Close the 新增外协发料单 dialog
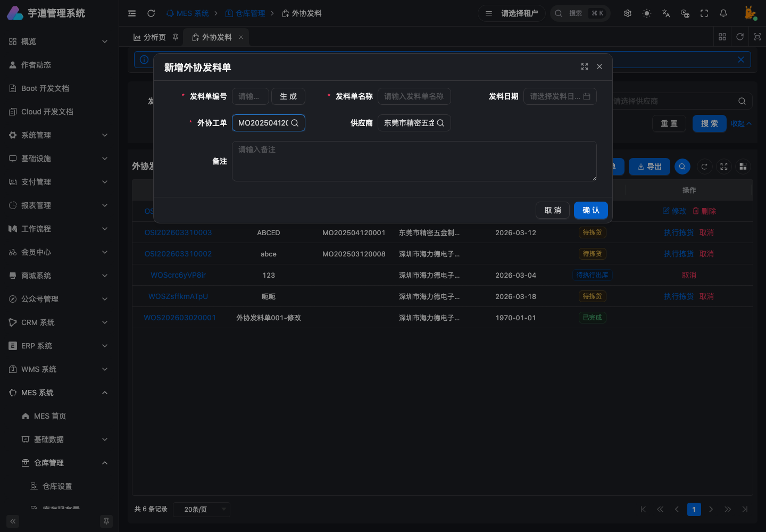 tap(600, 66)
